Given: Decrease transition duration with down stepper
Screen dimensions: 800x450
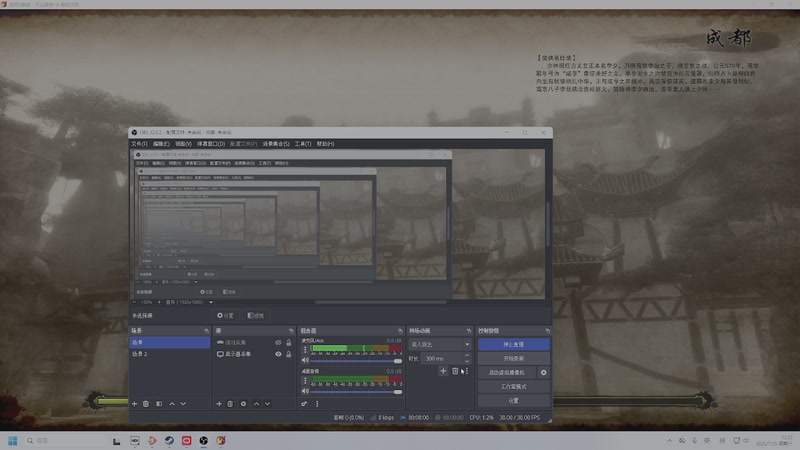Looking at the screenshot, I should click(x=467, y=361).
